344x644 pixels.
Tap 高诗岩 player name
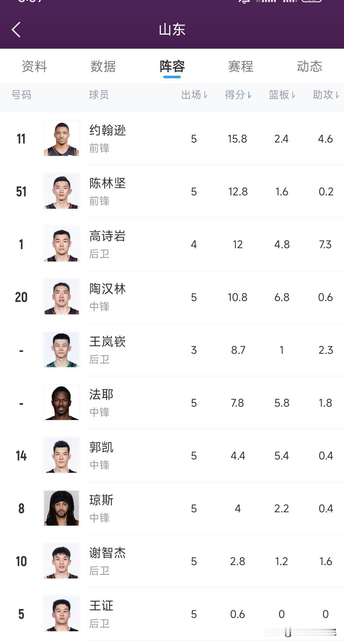(108, 236)
